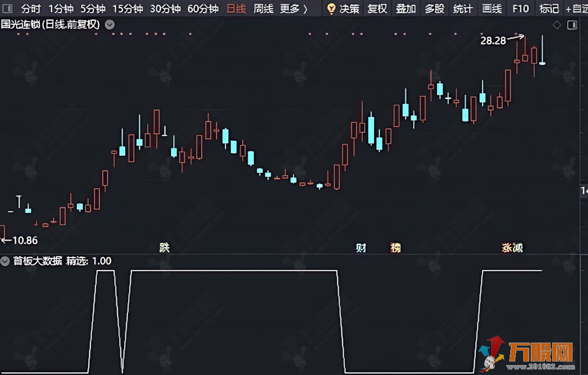This screenshot has height=375, width=588.
Task: Click the panel layout icon at top-left
Action: coord(6,8)
